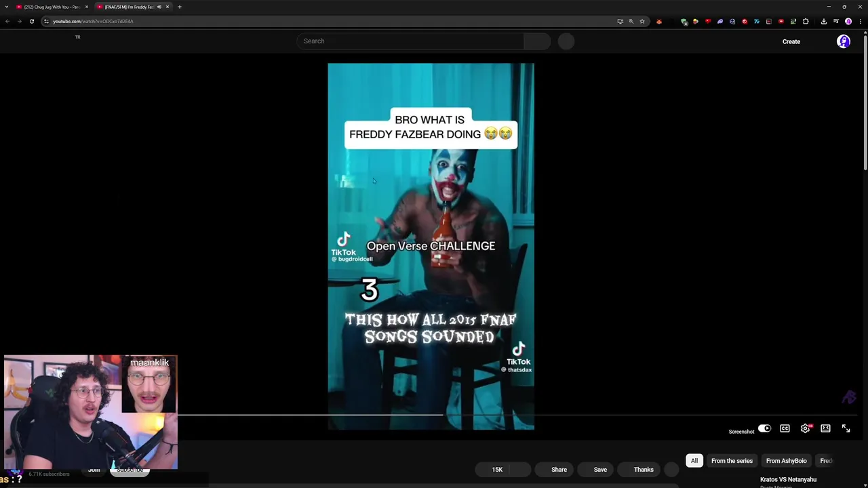The height and width of the screenshot is (488, 868).
Task: Click the voice search button
Action: [x=566, y=41]
